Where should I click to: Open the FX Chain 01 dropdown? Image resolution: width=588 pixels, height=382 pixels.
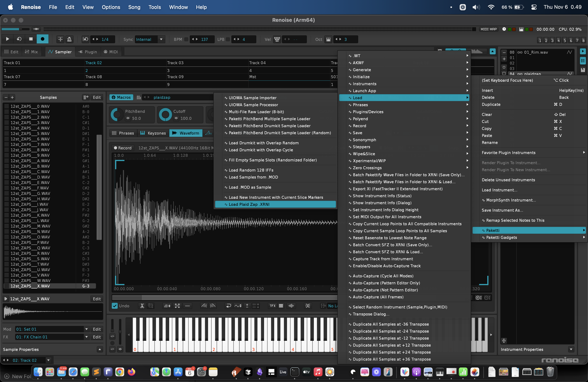[86, 337]
